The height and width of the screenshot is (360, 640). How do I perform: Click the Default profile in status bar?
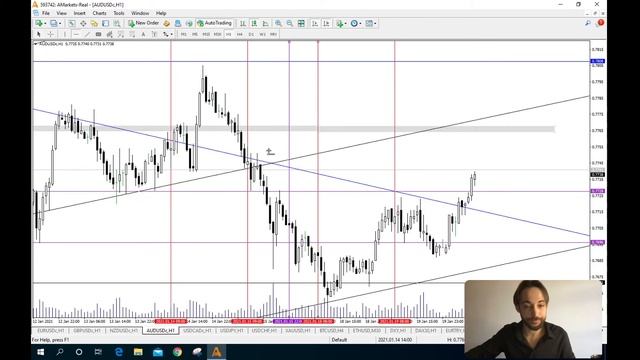[339, 340]
